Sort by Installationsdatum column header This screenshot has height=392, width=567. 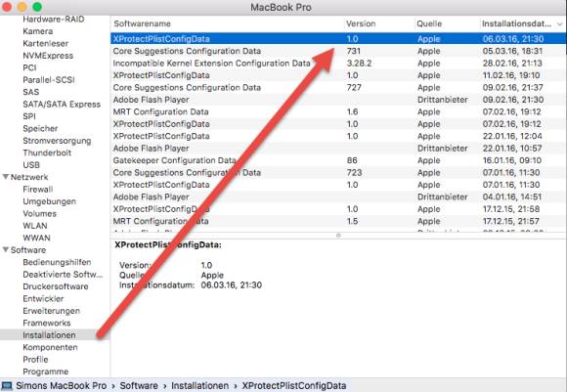(516, 23)
